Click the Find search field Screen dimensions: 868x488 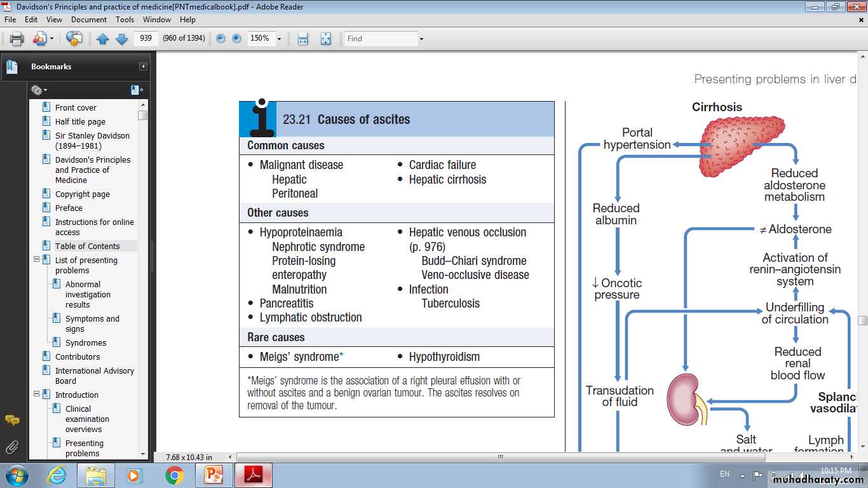(x=380, y=39)
